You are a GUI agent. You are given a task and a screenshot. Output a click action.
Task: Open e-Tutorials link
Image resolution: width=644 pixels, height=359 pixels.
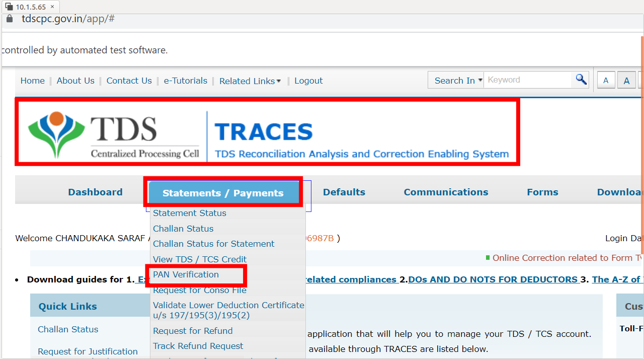coord(186,81)
